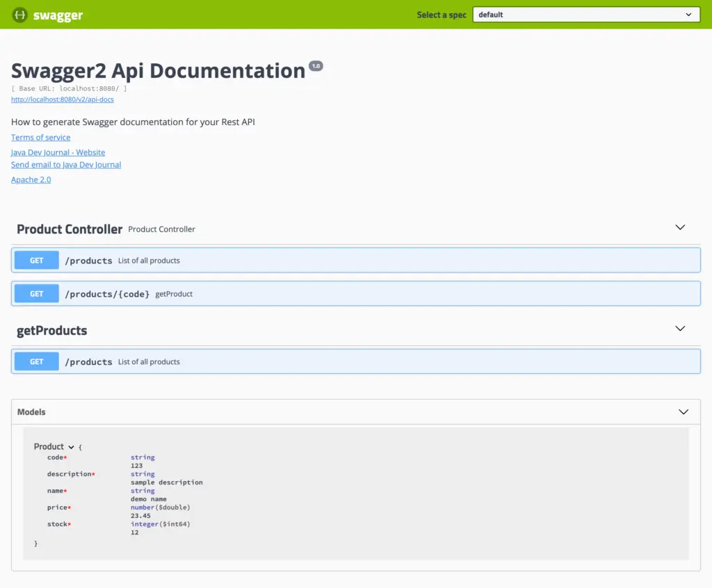This screenshot has height=588, width=712.
Task: Click Send email to Java Dev Journal
Action: [66, 164]
